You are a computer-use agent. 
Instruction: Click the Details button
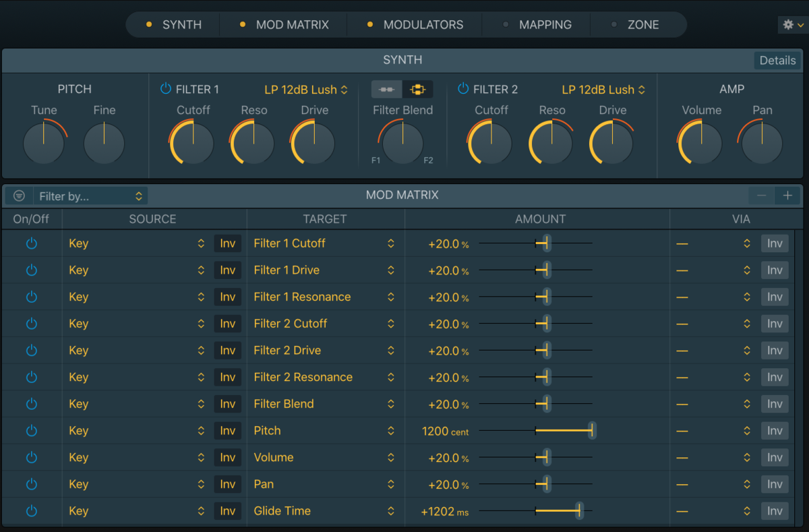777,60
